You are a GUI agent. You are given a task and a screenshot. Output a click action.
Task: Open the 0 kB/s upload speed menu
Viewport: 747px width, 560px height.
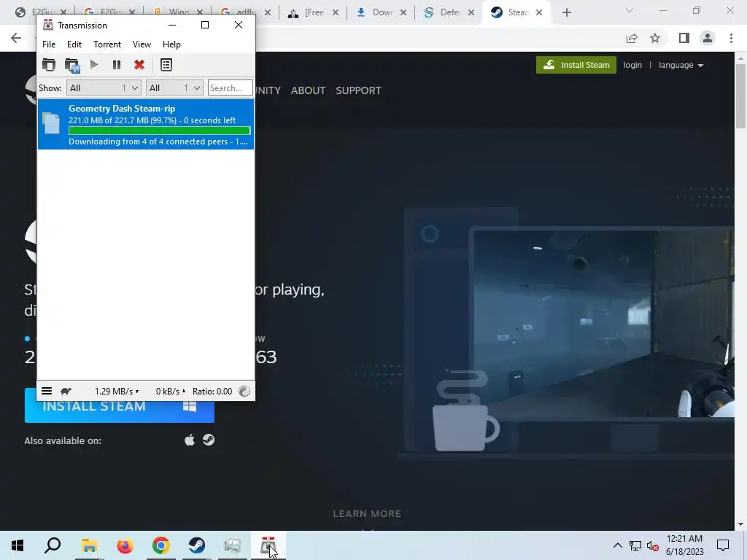(171, 392)
